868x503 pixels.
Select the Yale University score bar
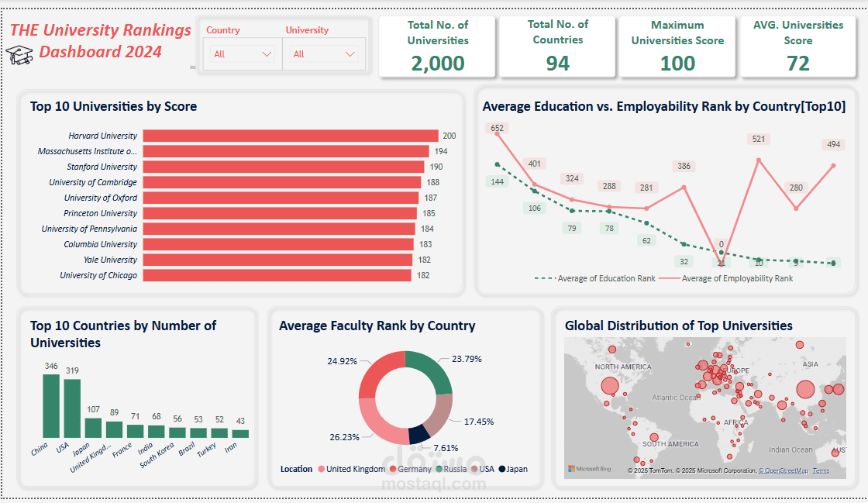(x=278, y=260)
